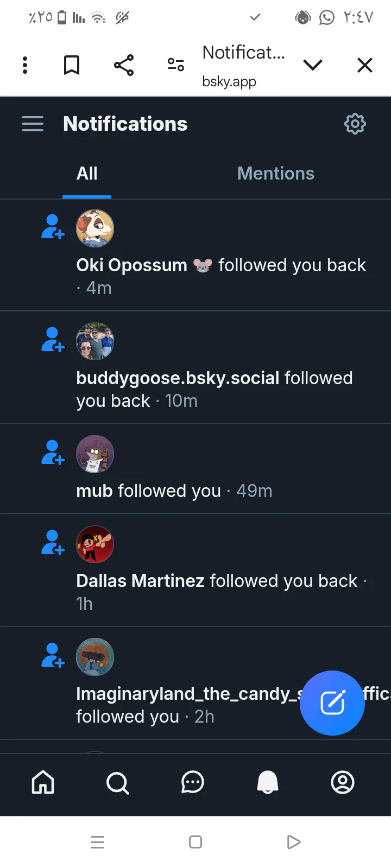
Task: Select the Notifications bell icon
Action: (x=267, y=782)
